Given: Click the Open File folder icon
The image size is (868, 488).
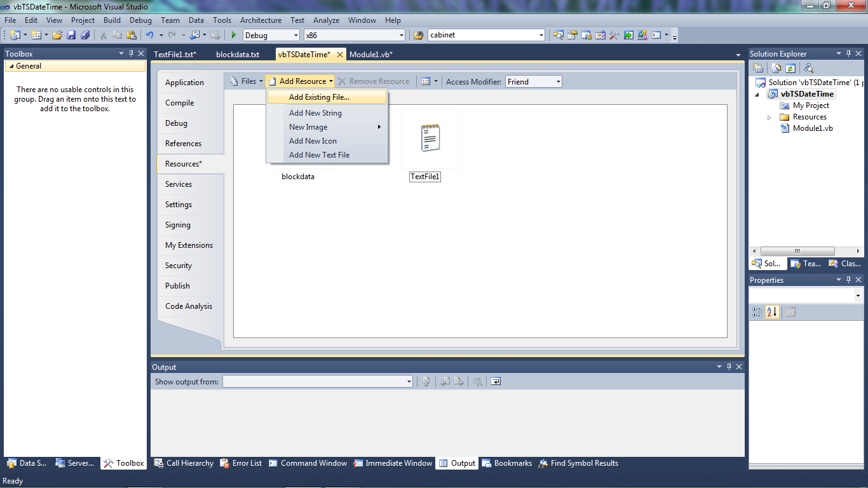Looking at the screenshot, I should click(57, 36).
